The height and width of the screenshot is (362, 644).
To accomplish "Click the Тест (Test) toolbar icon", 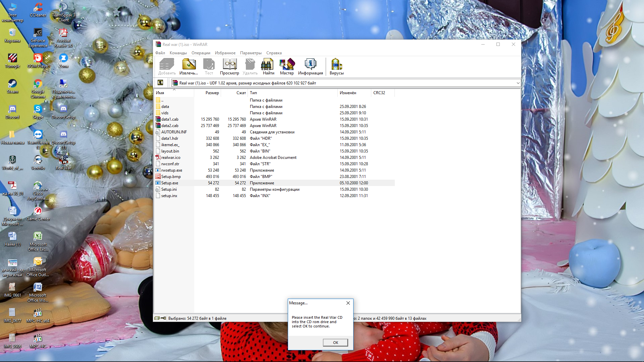I will 209,66.
